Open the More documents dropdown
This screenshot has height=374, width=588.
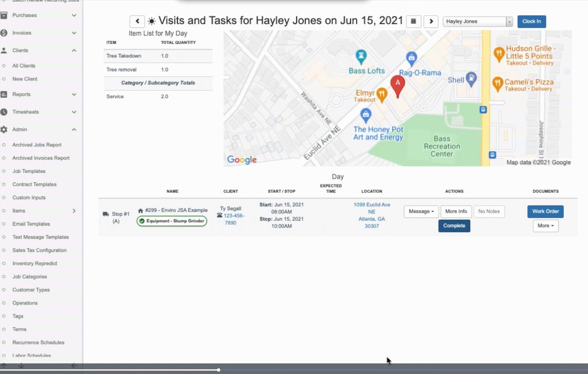545,226
